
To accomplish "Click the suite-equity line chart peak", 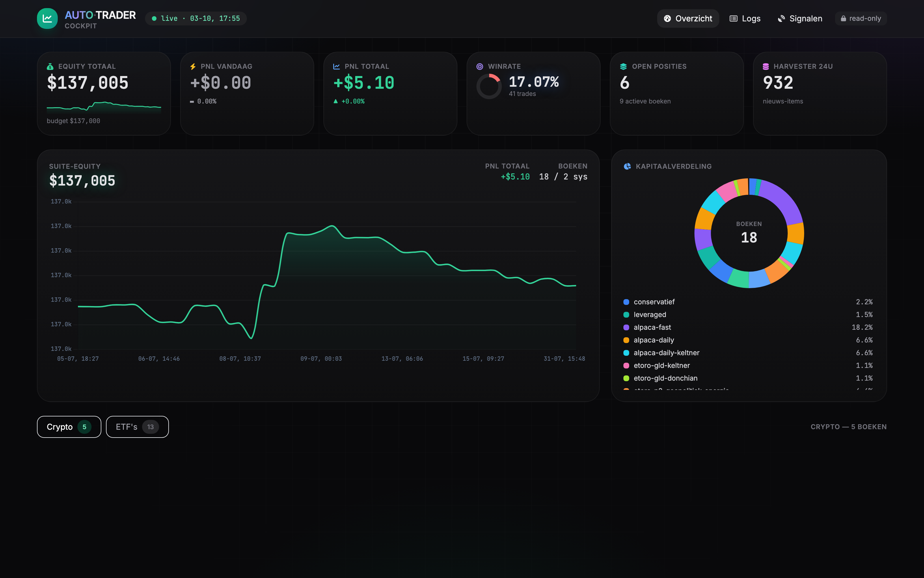I will [x=332, y=226].
